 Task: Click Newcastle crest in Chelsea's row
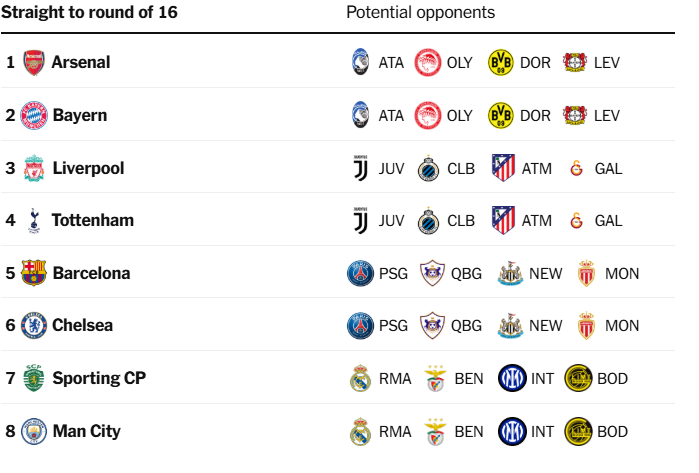[510, 325]
